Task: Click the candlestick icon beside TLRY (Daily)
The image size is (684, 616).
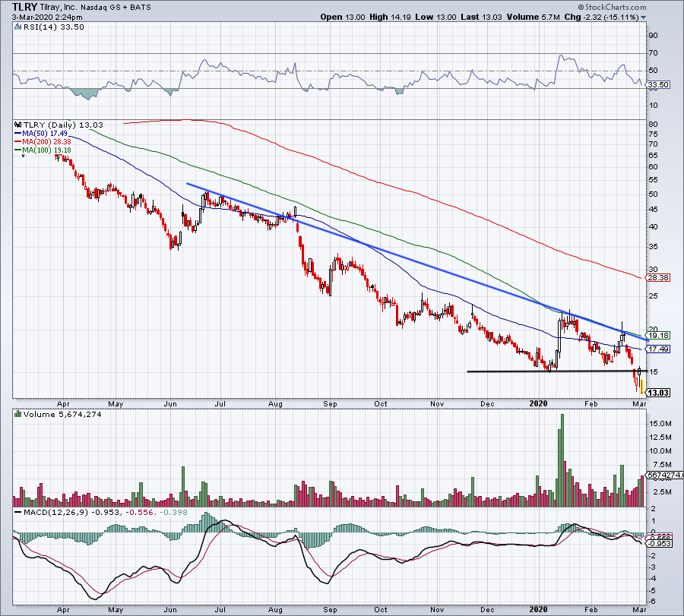Action: [18, 125]
